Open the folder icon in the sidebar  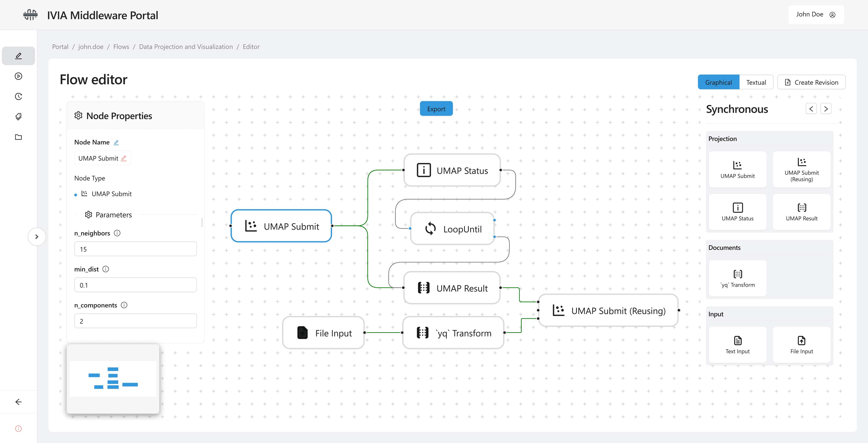(19, 137)
